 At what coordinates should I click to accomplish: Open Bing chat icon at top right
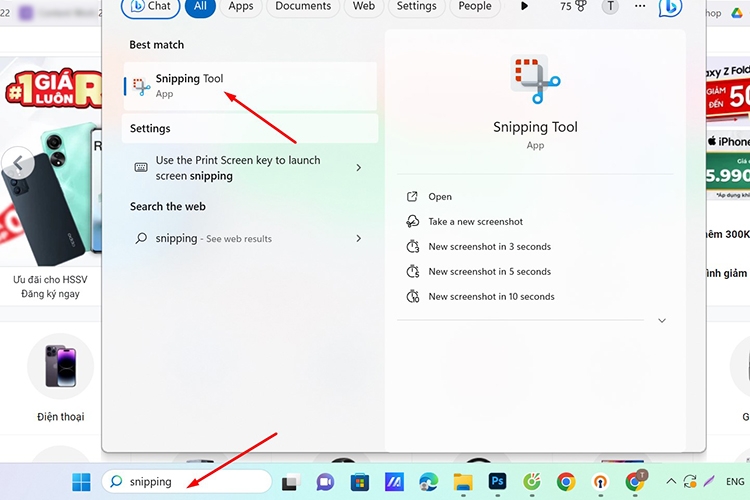[670, 7]
